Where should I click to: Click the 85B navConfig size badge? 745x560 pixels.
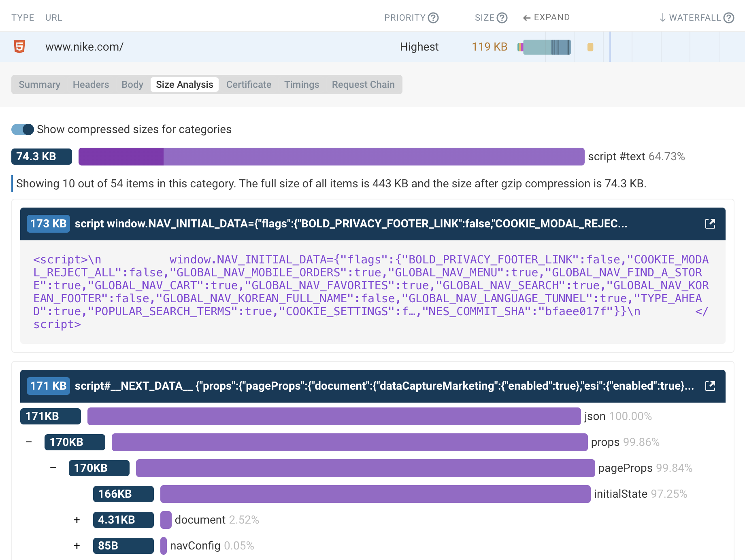pyautogui.click(x=123, y=546)
